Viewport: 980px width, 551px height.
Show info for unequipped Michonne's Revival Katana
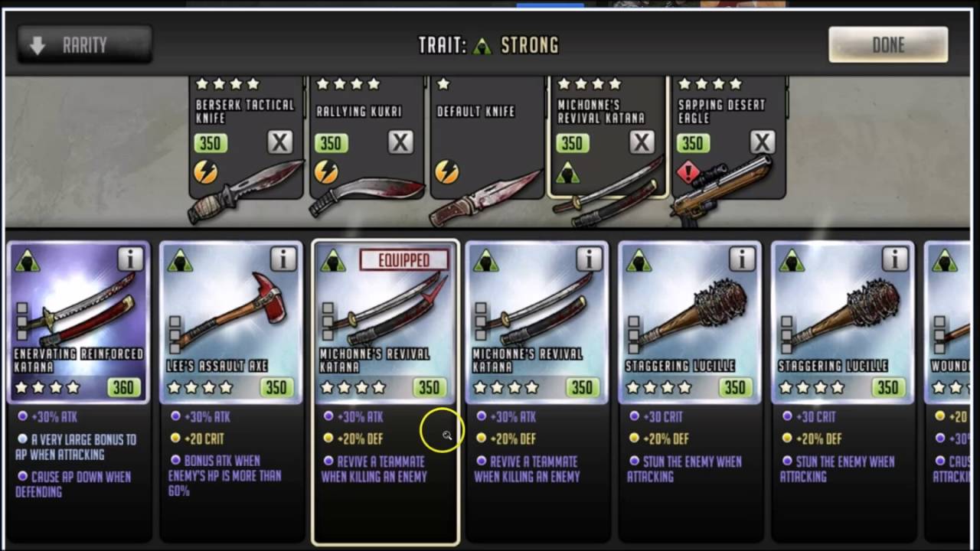tap(590, 259)
